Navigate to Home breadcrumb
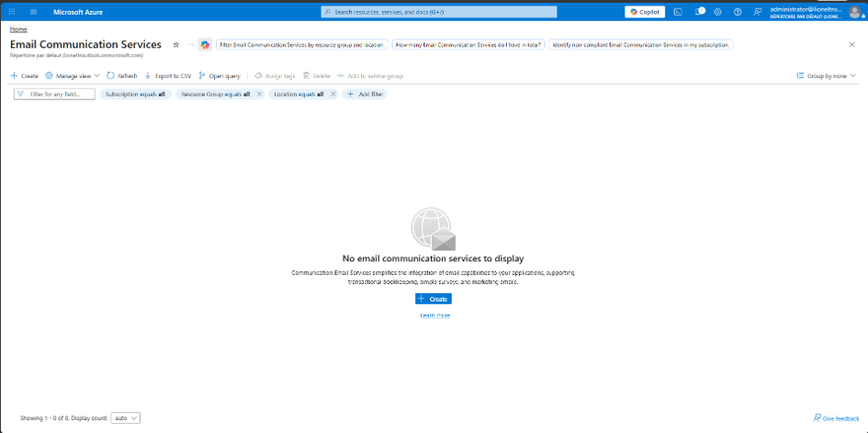Screen dimensions: 868x433 (18, 29)
